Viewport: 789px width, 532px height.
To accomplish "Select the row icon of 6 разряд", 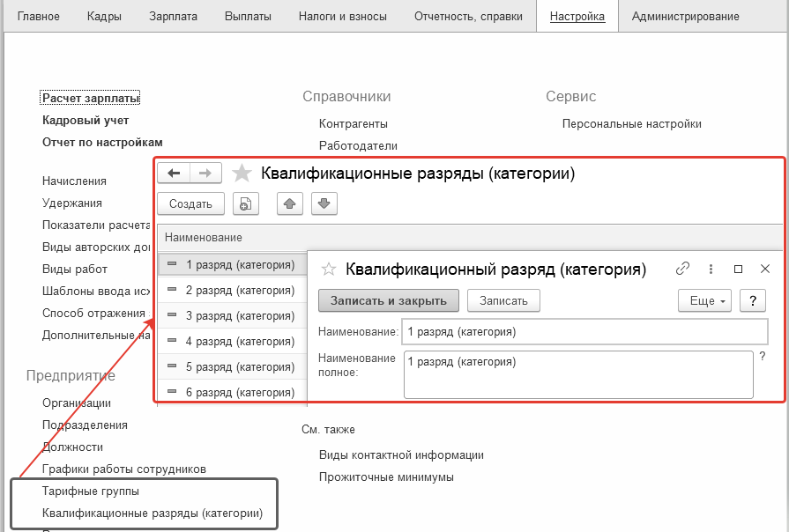I will [x=172, y=392].
